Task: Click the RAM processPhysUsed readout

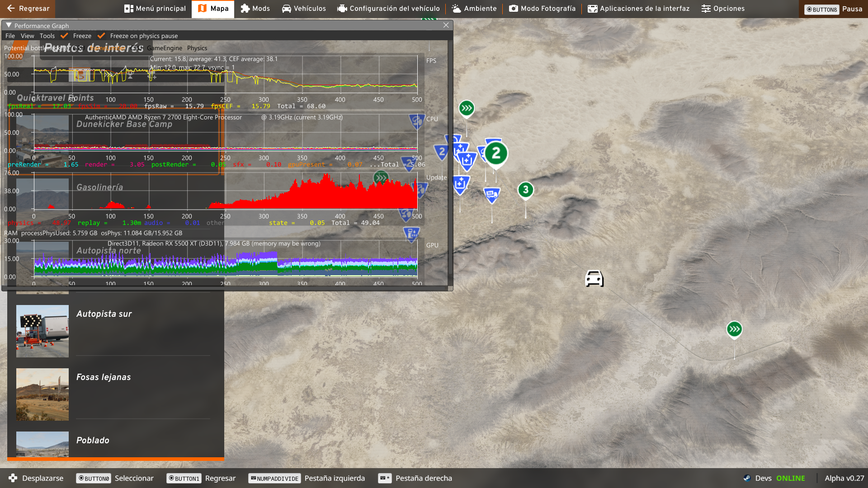Action: coord(93,233)
